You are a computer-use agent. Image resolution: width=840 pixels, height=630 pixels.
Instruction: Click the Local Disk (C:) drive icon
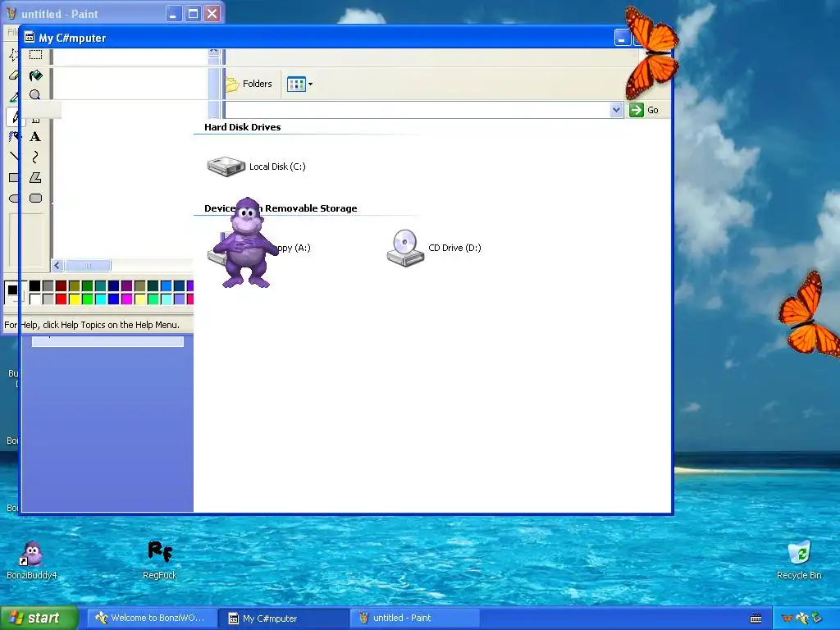[226, 166]
